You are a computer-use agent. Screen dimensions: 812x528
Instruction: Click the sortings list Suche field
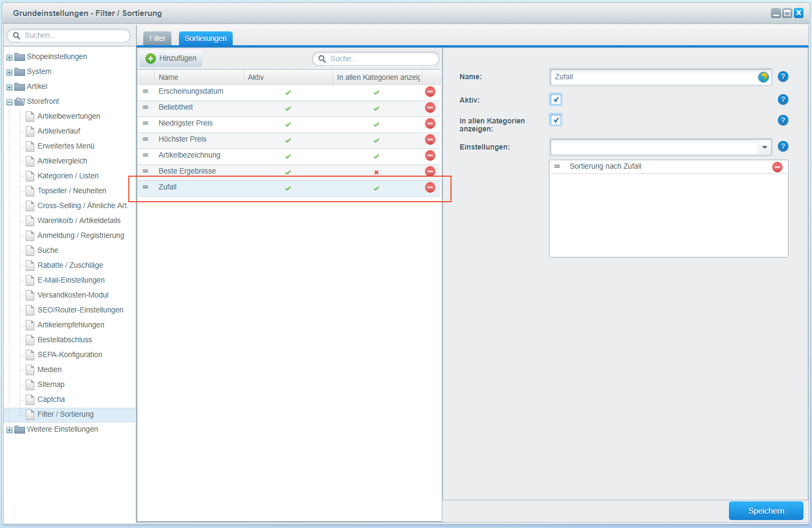tap(376, 59)
